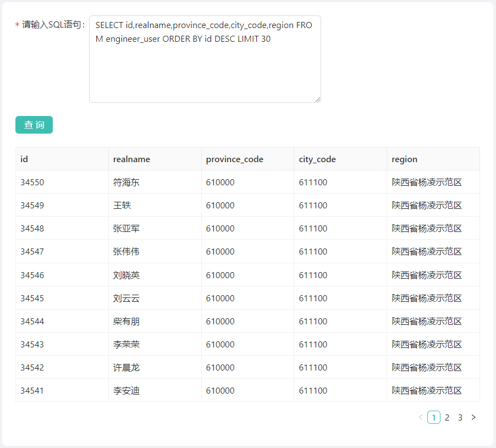Click the name 张亚军 cell
The image size is (496, 448).
point(155,228)
